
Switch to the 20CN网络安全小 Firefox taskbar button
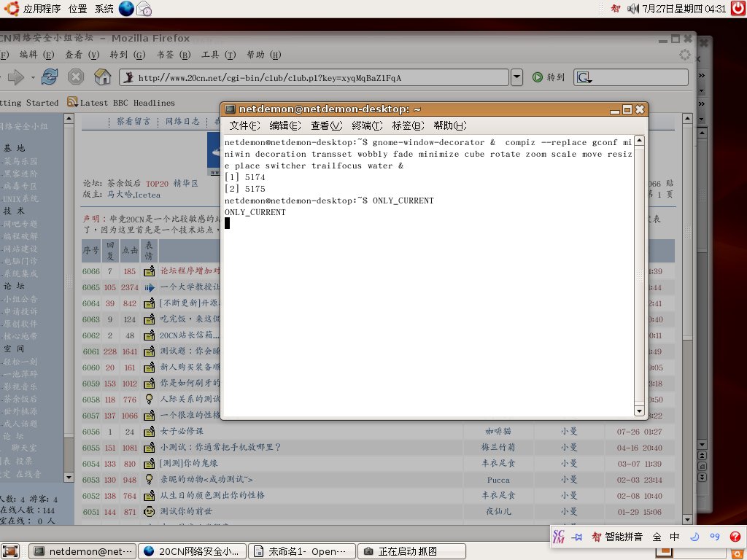point(193,551)
